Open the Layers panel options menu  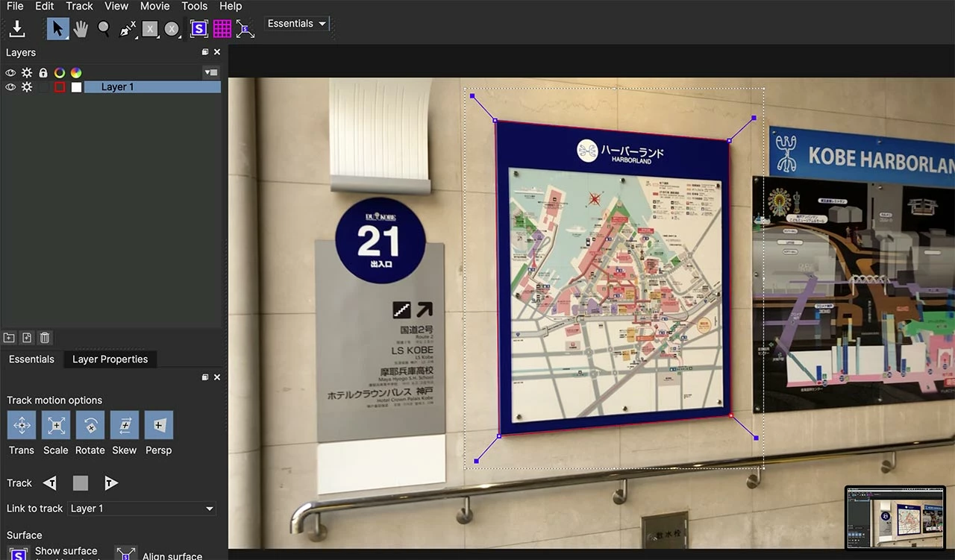tap(211, 73)
